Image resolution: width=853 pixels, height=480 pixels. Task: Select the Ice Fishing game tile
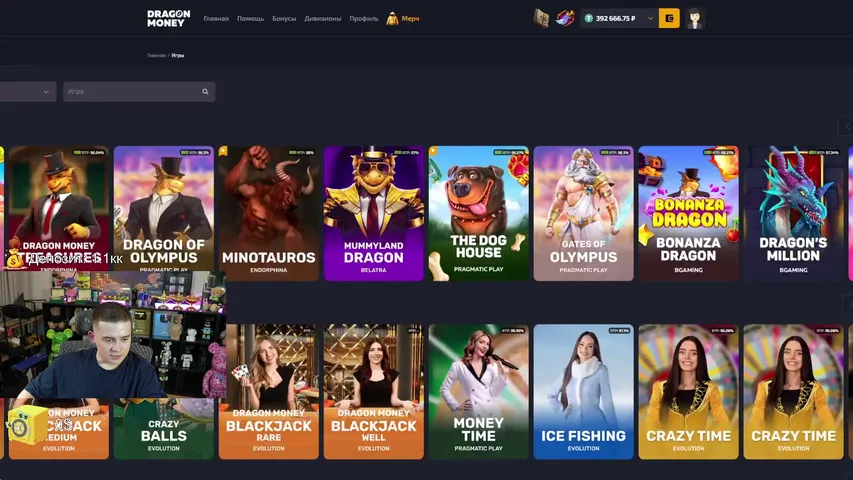(x=583, y=390)
